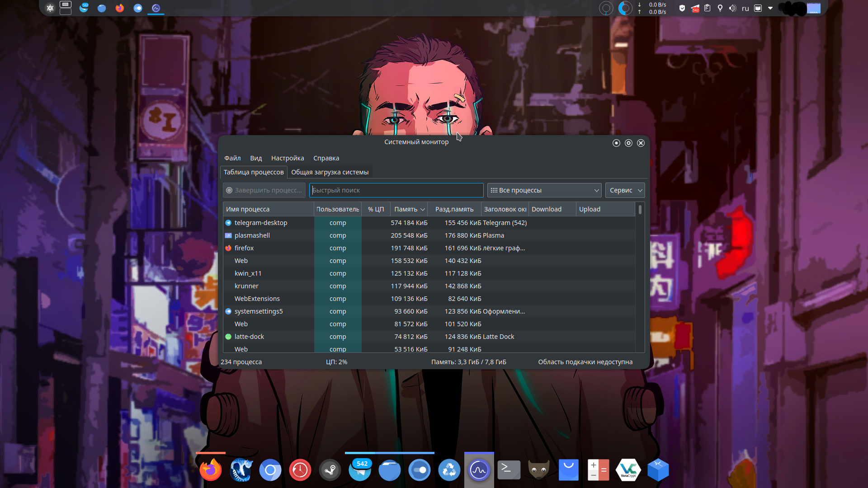Viewport: 868px width, 488px height.
Task: Open the trash recycle dock icon
Action: 449,470
